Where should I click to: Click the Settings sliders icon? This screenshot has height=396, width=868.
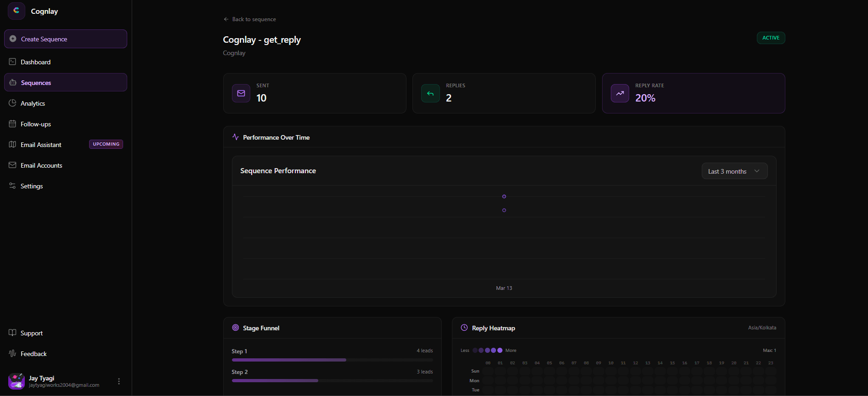[12, 186]
